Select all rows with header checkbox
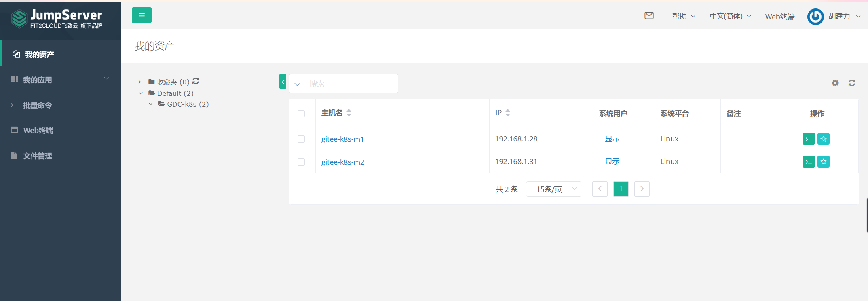 (301, 114)
